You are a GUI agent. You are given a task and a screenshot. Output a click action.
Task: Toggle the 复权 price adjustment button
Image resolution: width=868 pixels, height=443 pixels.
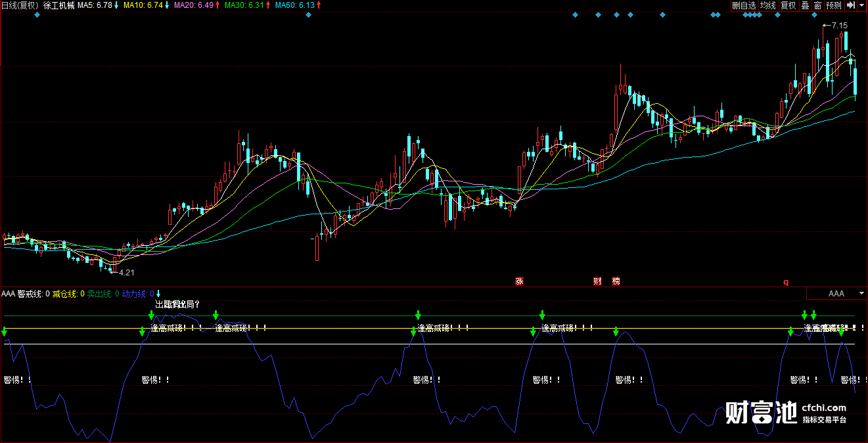click(788, 5)
